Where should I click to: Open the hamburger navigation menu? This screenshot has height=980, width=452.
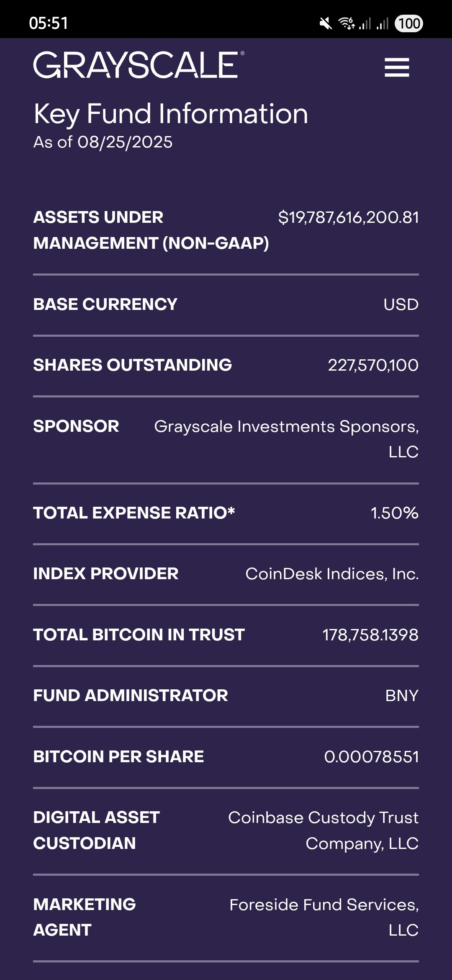click(397, 67)
